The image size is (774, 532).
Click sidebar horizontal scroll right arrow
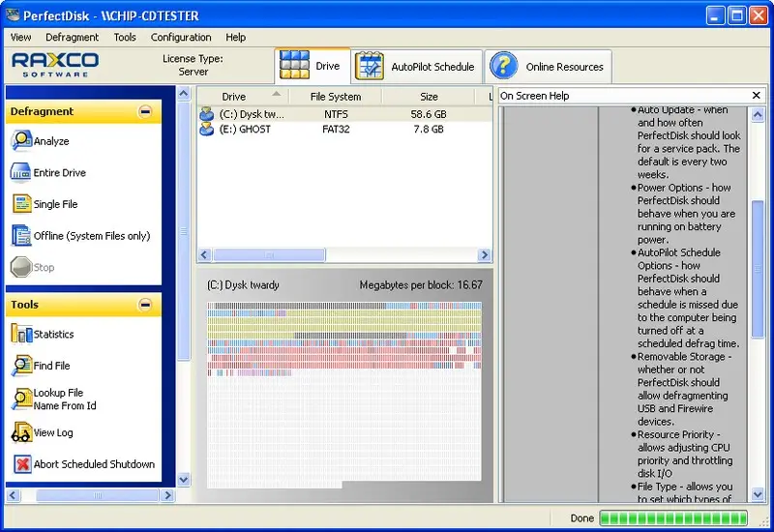pos(167,495)
